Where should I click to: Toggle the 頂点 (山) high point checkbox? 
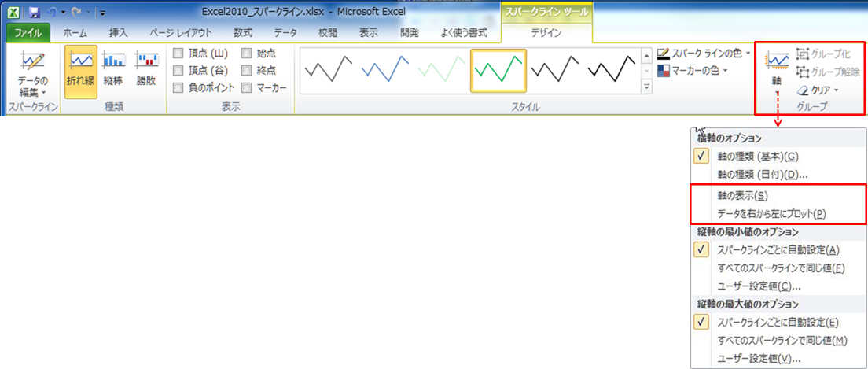[178, 54]
